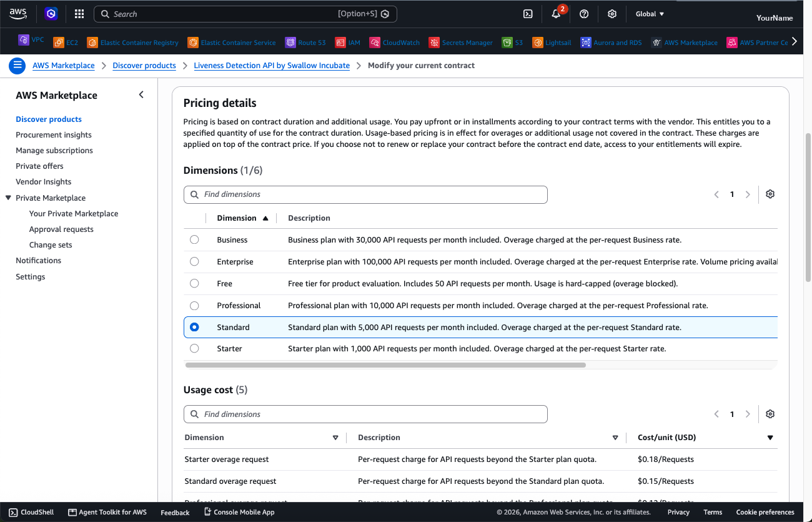This screenshot has width=812, height=522.
Task: Open Vendor Insights in side navigation
Action: click(44, 182)
